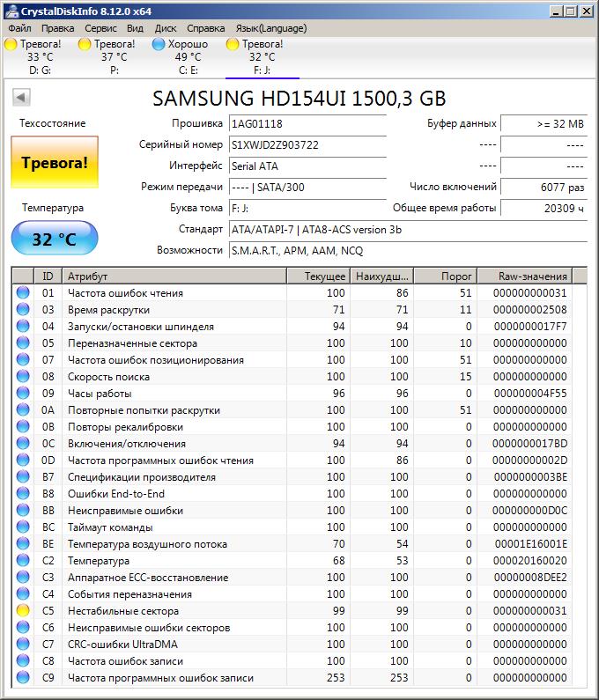The height and width of the screenshot is (700, 599).
Task: Click the status icon of attribute C2
Action: pyautogui.click(x=23, y=560)
